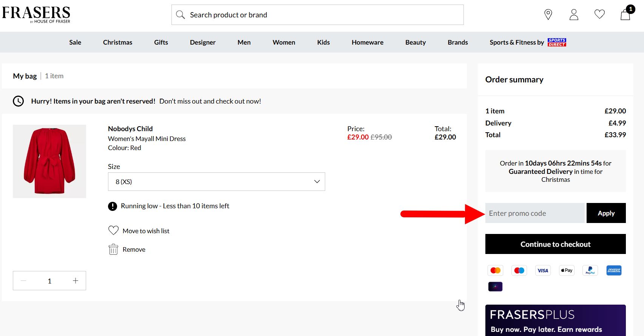Open the wishlist heart icon in header
644x336 pixels.
pos(599,14)
